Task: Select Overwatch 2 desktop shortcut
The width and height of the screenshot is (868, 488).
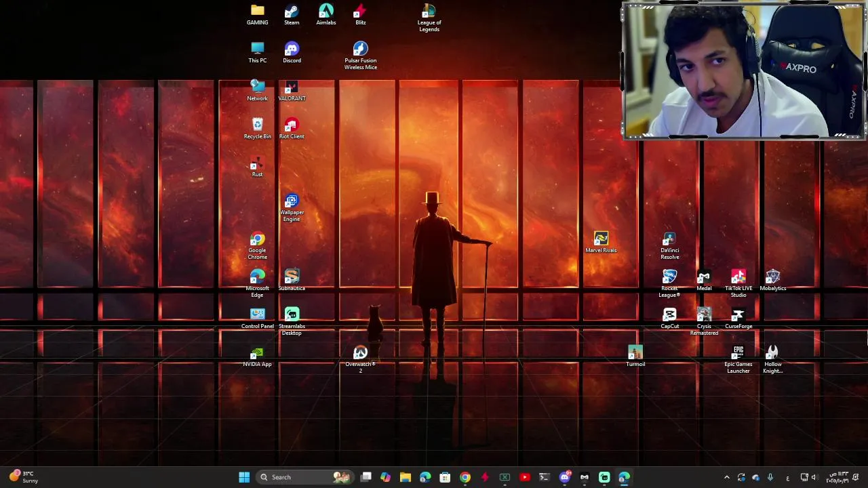Action: coord(361,359)
